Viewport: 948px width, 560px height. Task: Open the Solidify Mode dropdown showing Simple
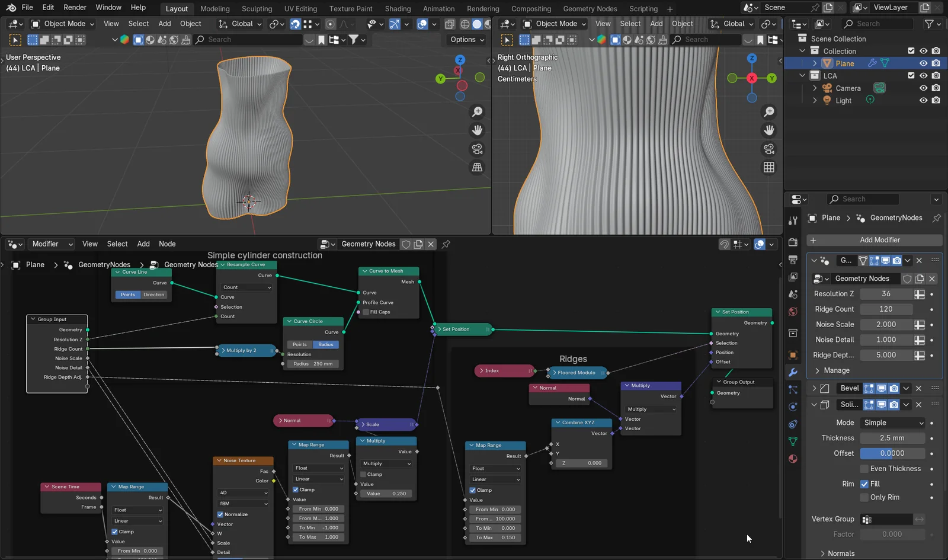click(x=892, y=423)
